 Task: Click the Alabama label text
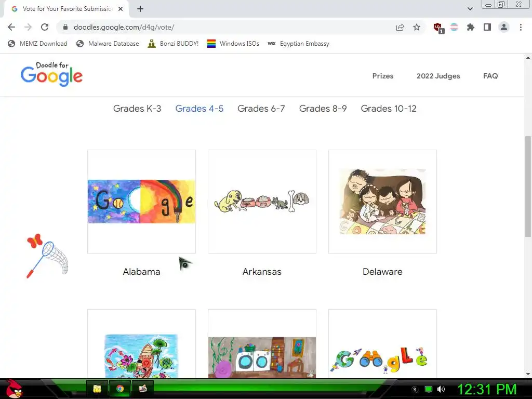(x=141, y=272)
